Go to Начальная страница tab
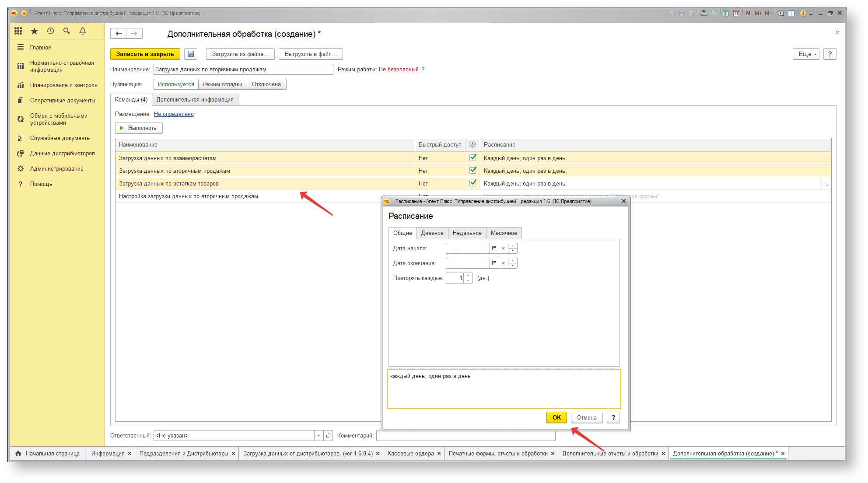 [x=48, y=453]
